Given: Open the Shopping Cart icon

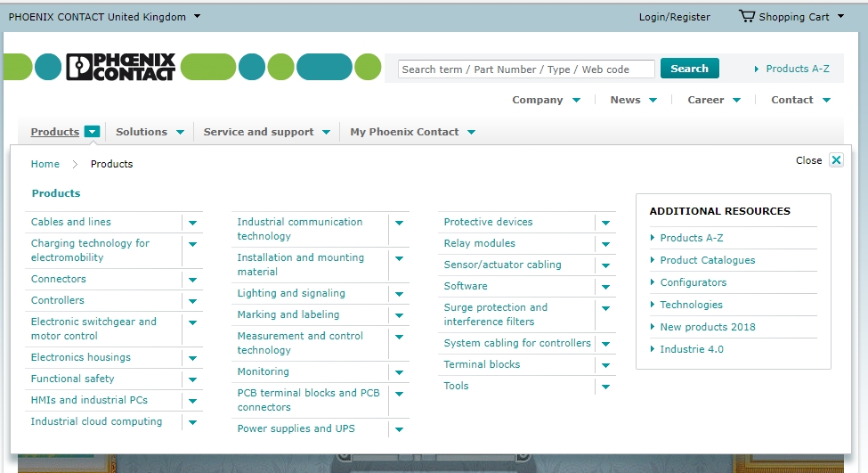Looking at the screenshot, I should point(746,16).
